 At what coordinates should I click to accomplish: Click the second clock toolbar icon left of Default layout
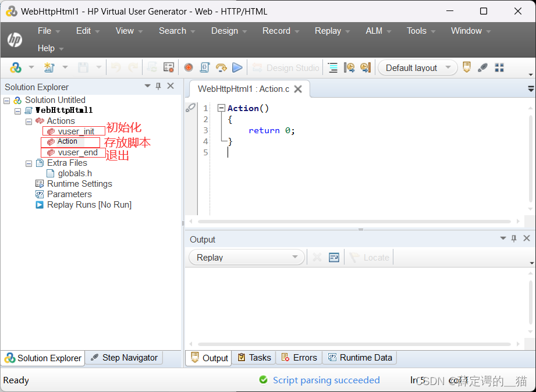pos(365,67)
